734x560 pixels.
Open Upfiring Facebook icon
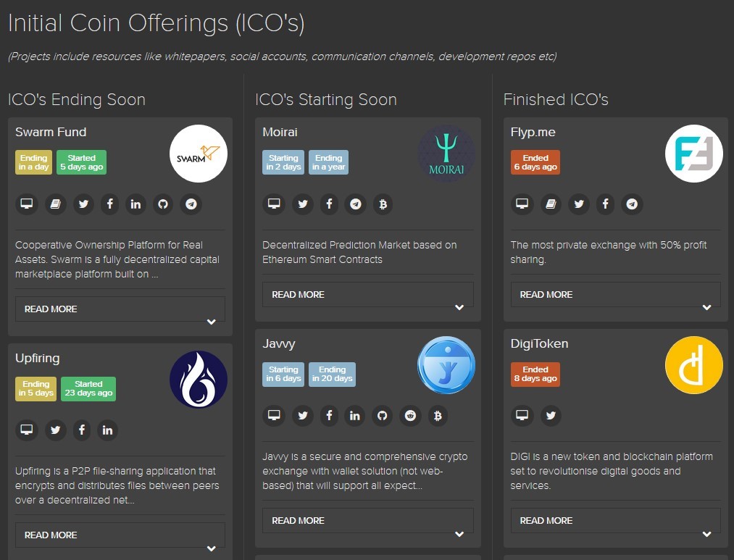tap(81, 430)
